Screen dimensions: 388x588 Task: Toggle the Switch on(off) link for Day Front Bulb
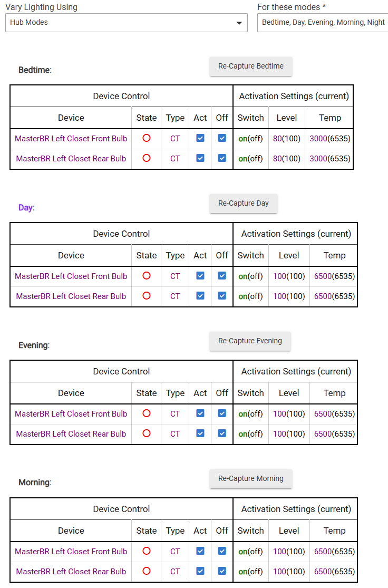point(250,276)
